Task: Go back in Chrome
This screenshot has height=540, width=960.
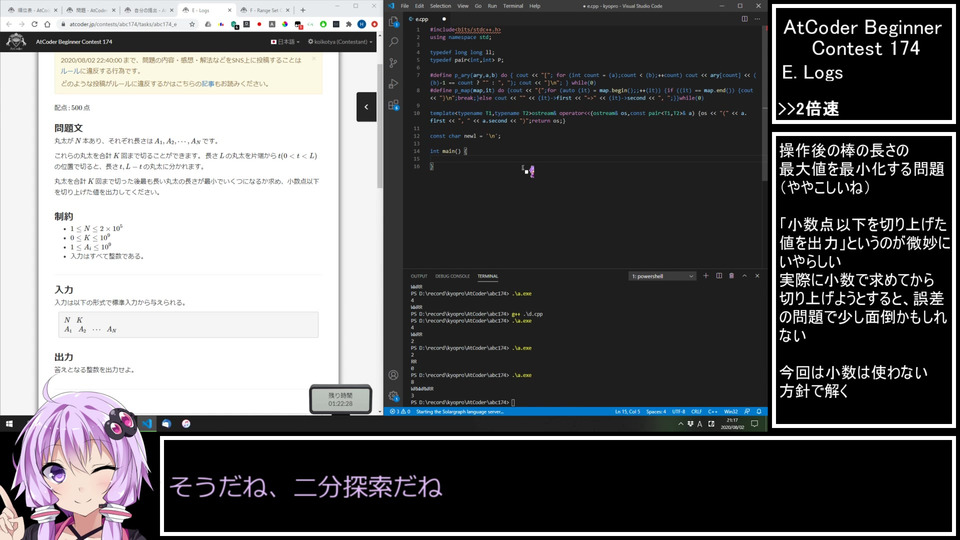Action: tap(9, 24)
